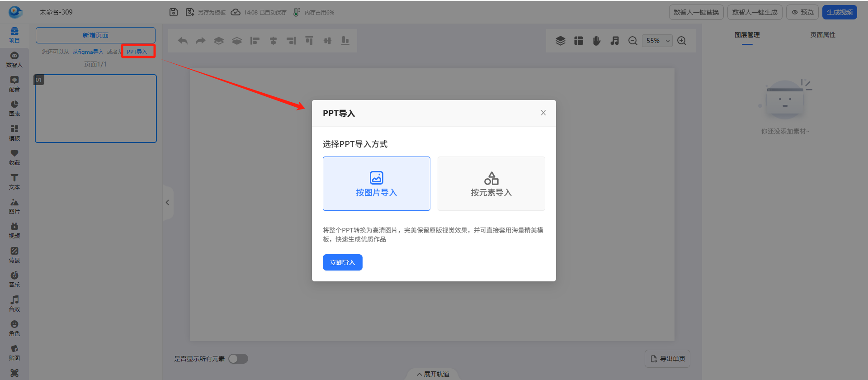Screen dimensions: 868x380
Task: Select 按图片导入 import option
Action: [x=376, y=184]
